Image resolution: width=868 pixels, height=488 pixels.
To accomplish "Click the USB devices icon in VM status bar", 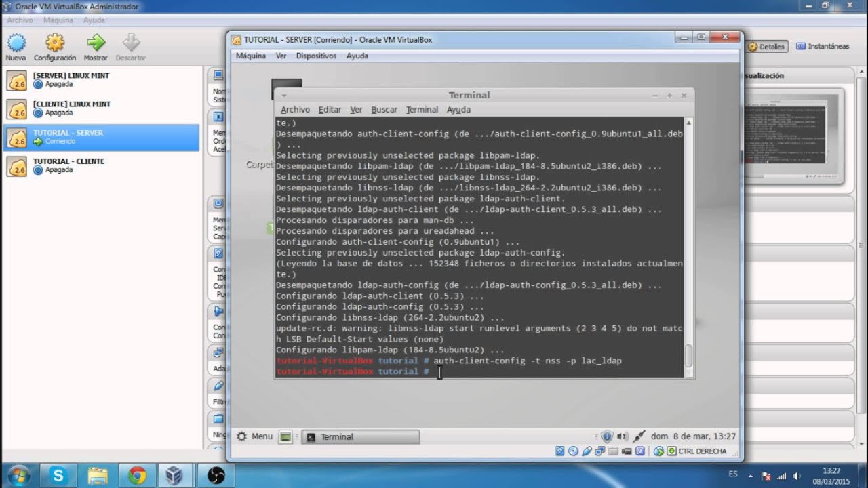I will coord(587,451).
